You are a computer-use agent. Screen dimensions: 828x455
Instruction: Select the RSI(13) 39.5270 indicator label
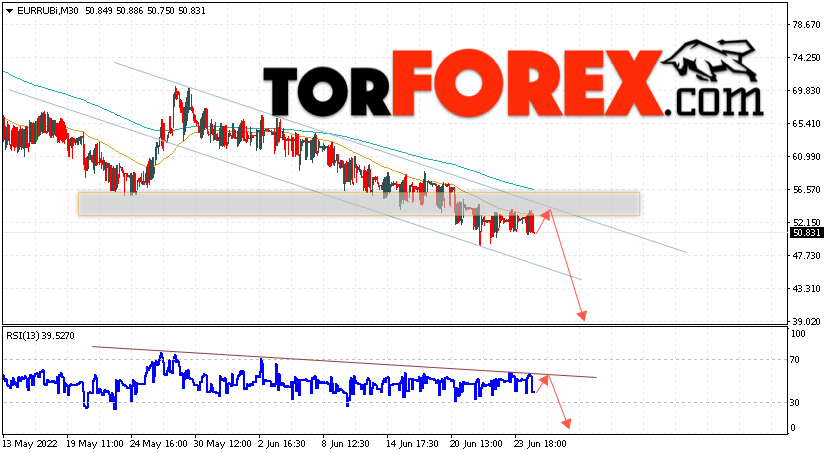click(41, 336)
